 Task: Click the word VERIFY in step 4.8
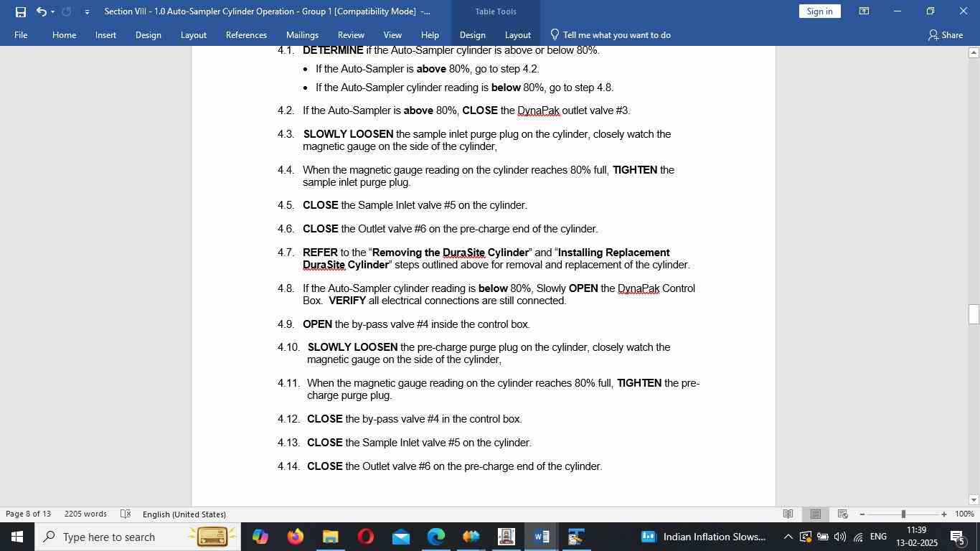tap(347, 301)
